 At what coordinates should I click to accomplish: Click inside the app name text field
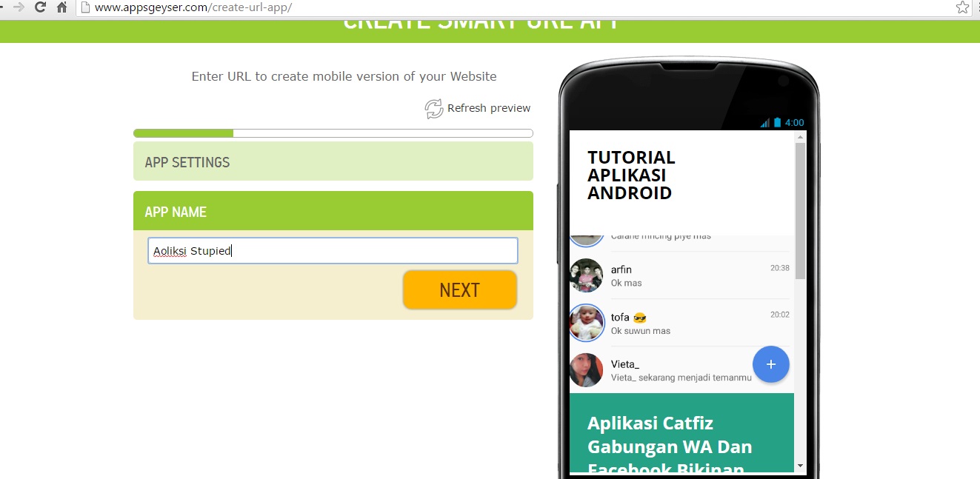(x=333, y=250)
